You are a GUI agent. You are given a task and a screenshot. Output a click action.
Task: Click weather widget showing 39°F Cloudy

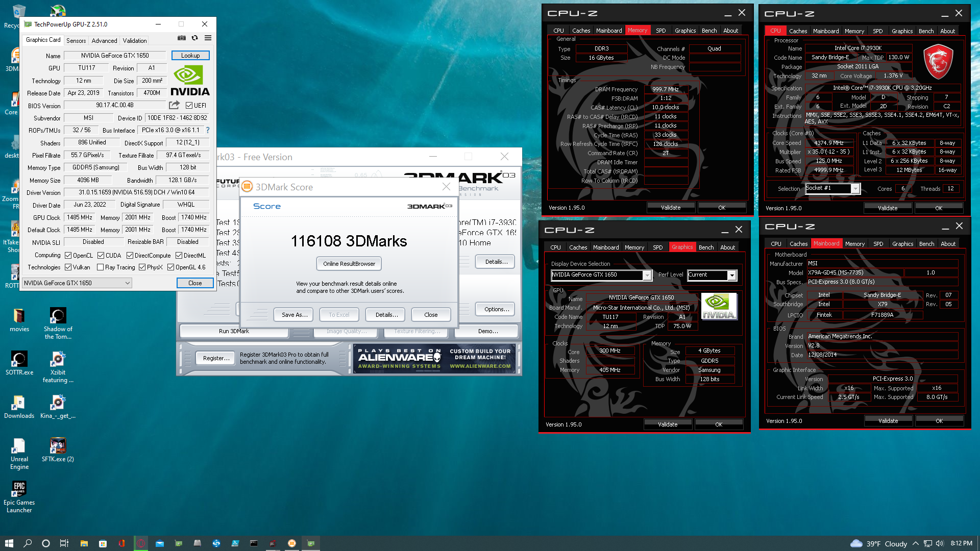tap(878, 543)
